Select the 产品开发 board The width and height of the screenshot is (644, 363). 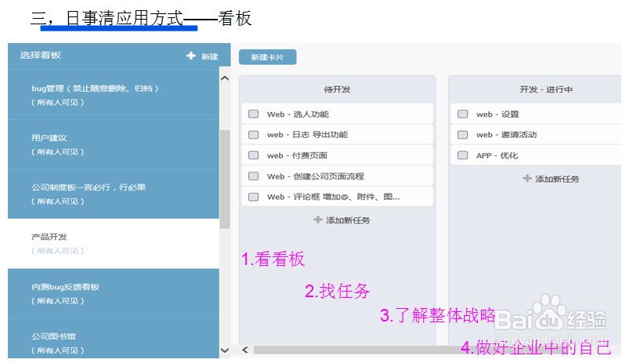pyautogui.click(x=114, y=244)
